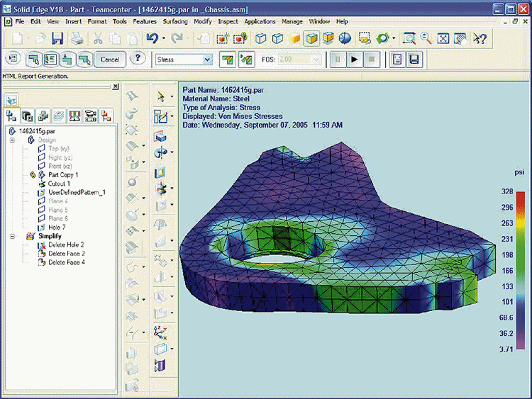Screen dimensions: 532x399
Task: Click the Copy icon in main toolbar
Action: [116, 38]
